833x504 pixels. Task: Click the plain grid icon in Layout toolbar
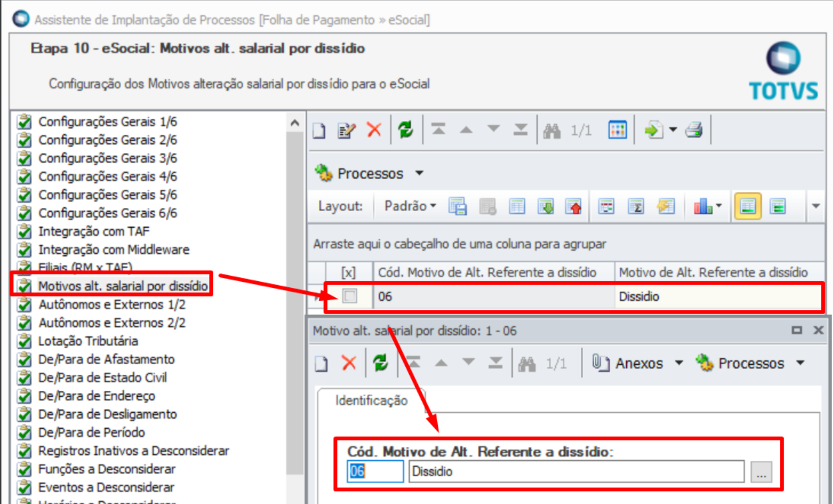[x=517, y=207]
